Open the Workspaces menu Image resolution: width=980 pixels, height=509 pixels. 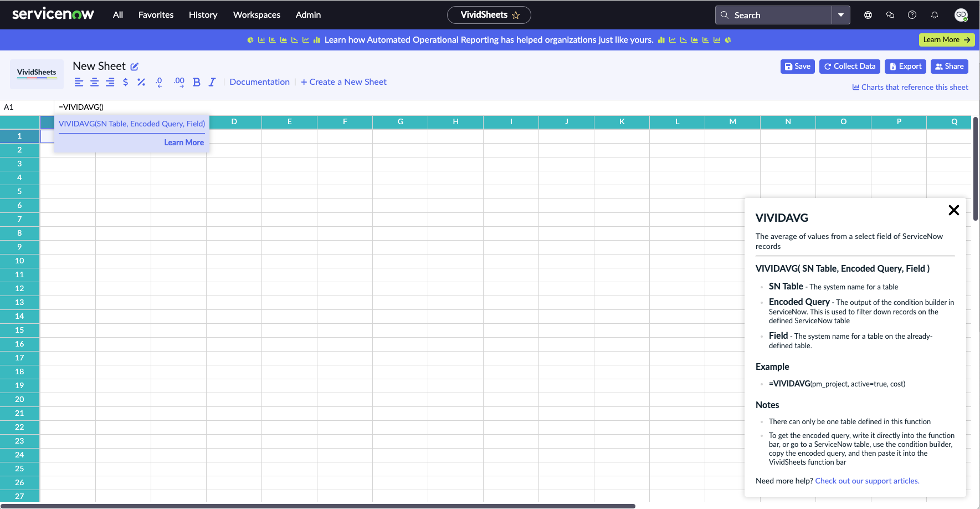(256, 15)
